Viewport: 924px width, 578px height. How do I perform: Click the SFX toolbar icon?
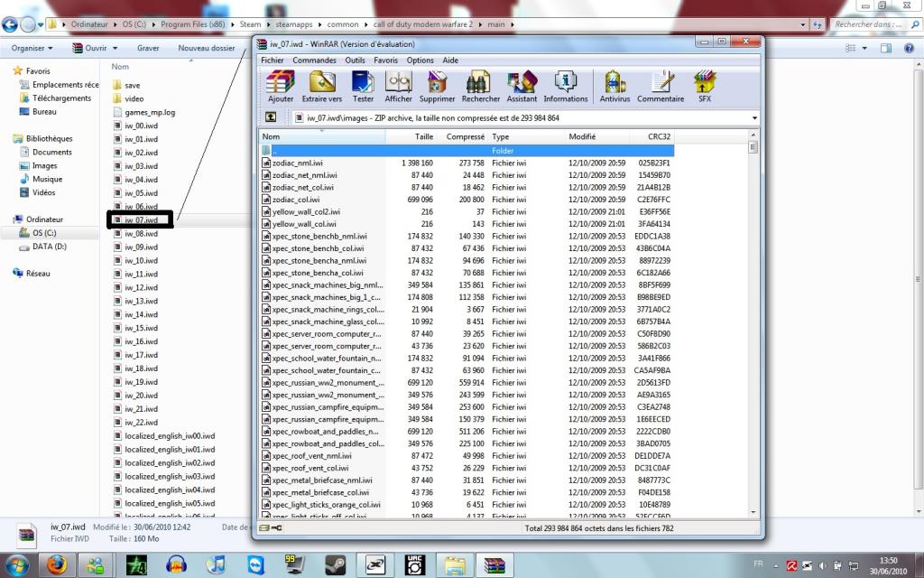[x=705, y=86]
